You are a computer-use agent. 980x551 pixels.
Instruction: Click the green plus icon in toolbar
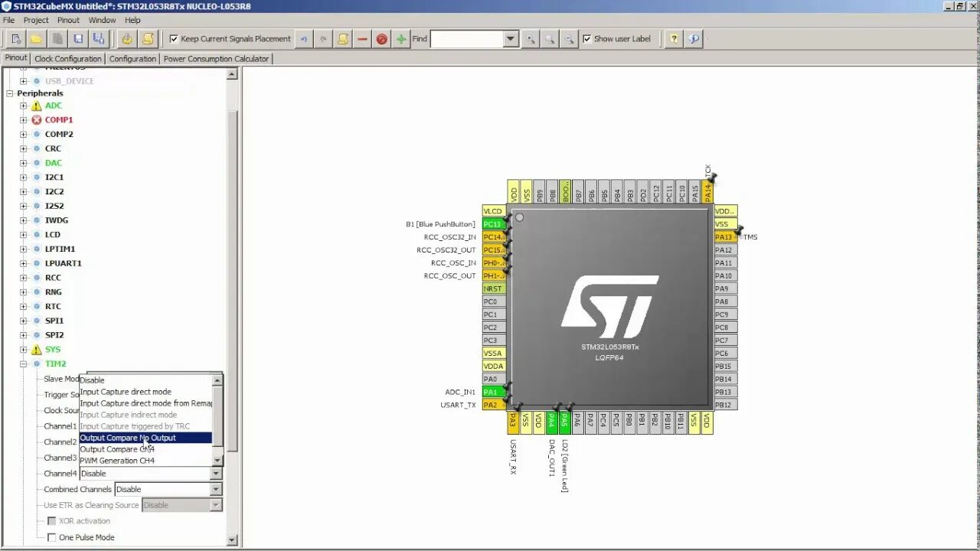[400, 39]
